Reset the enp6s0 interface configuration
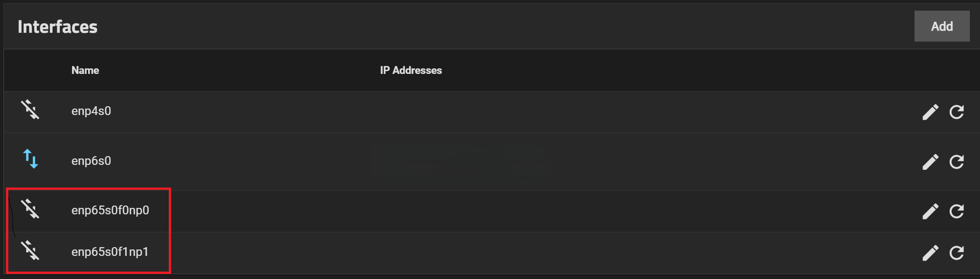Viewport: 980px width, 279px height. click(x=957, y=162)
